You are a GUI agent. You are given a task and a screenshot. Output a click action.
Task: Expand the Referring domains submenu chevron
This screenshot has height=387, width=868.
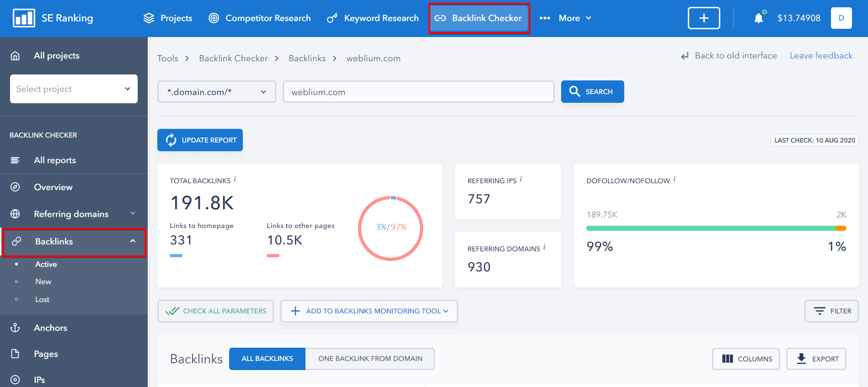(133, 213)
